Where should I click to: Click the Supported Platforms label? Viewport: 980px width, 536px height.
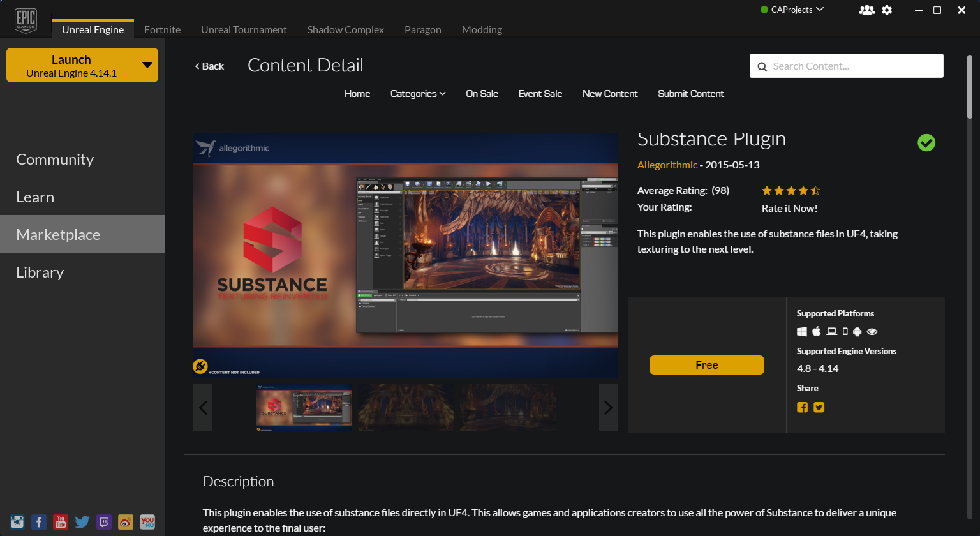pyautogui.click(x=835, y=313)
